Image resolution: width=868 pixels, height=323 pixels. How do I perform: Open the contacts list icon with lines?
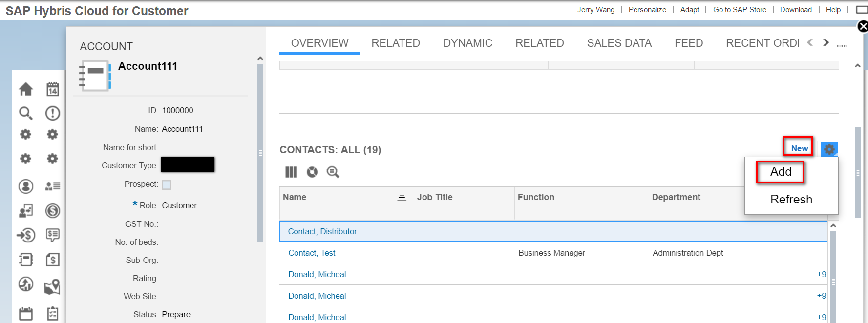[x=53, y=186]
